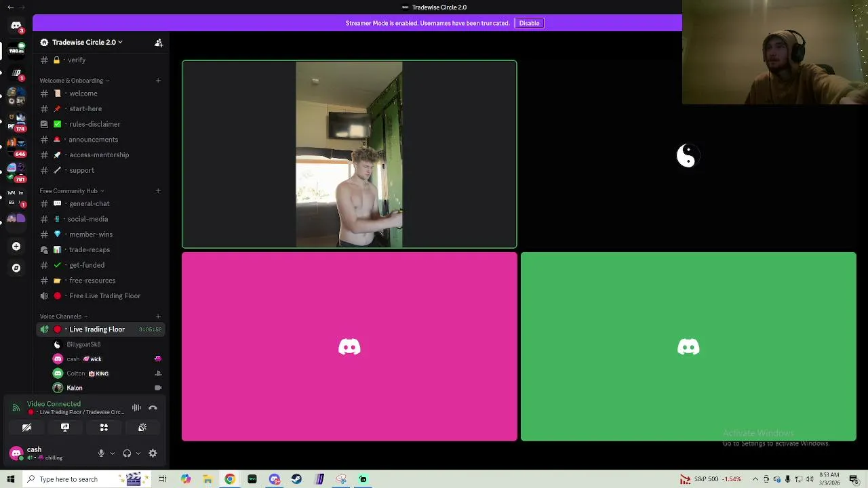Screen dimensions: 868x488
Task: Click the invite people icon beside server name
Action: 159,43
